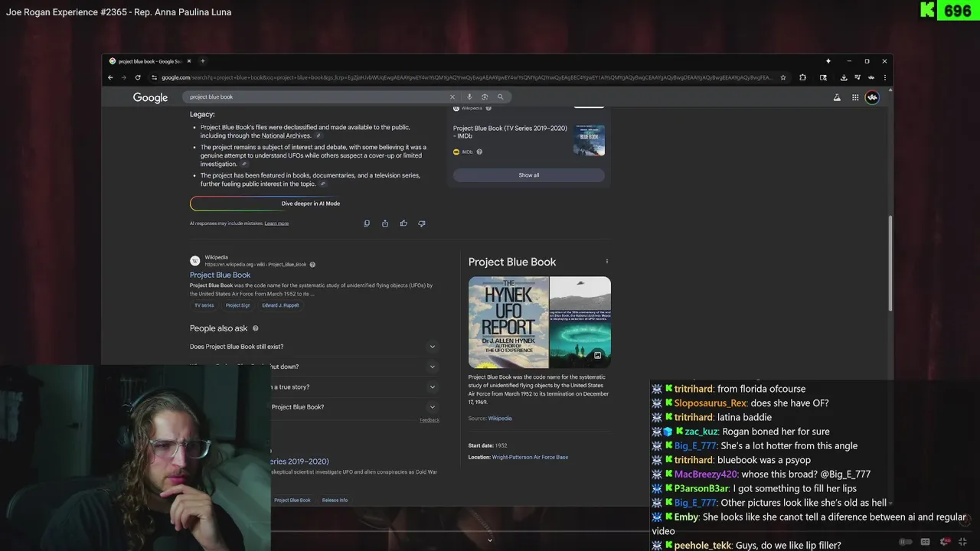Screen dimensions: 980x551
Task: Open the Google apps grid
Action: [855, 97]
